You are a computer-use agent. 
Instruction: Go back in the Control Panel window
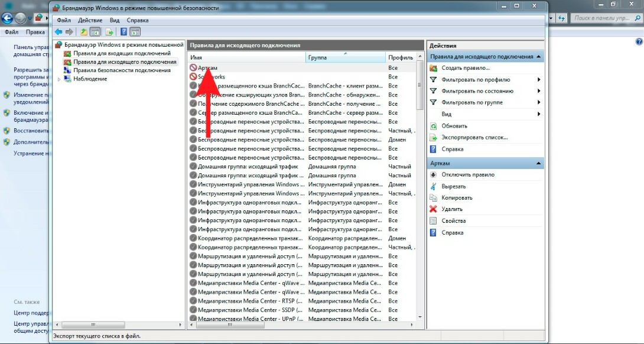click(7, 18)
